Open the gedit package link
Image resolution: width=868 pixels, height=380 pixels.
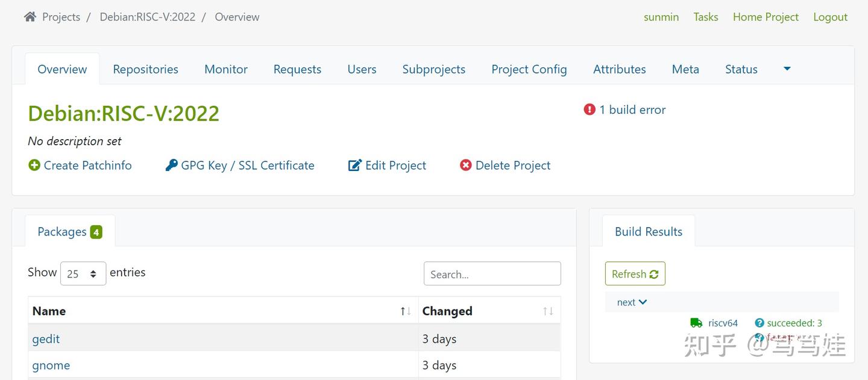pyautogui.click(x=46, y=339)
